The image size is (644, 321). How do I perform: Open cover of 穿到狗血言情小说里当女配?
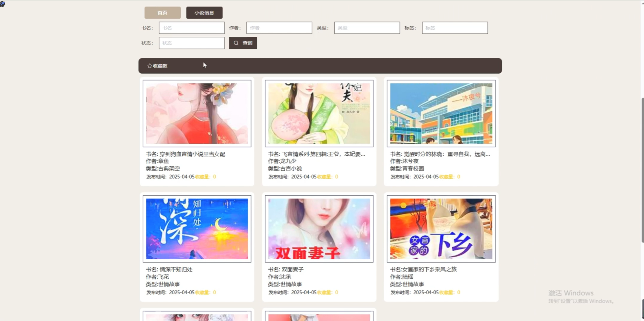(x=197, y=113)
